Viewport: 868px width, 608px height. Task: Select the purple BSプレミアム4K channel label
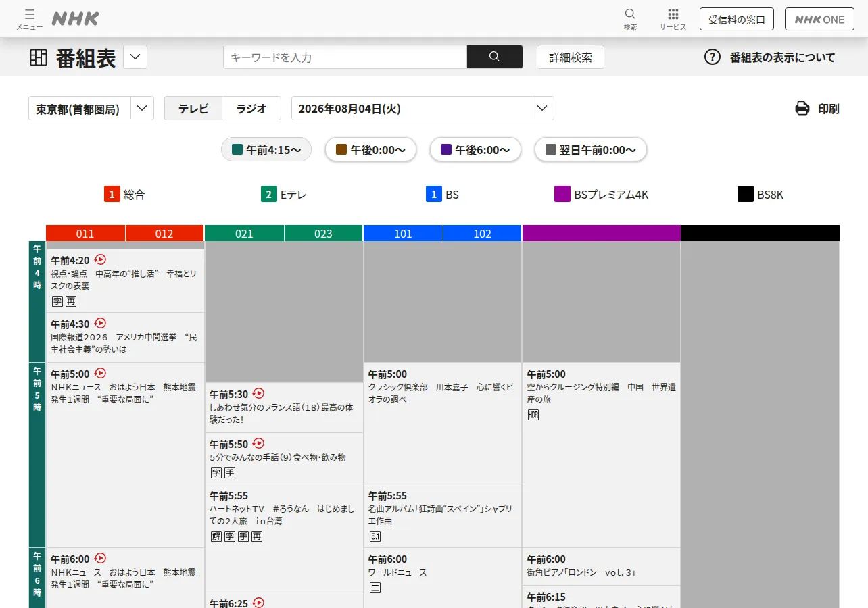click(602, 195)
